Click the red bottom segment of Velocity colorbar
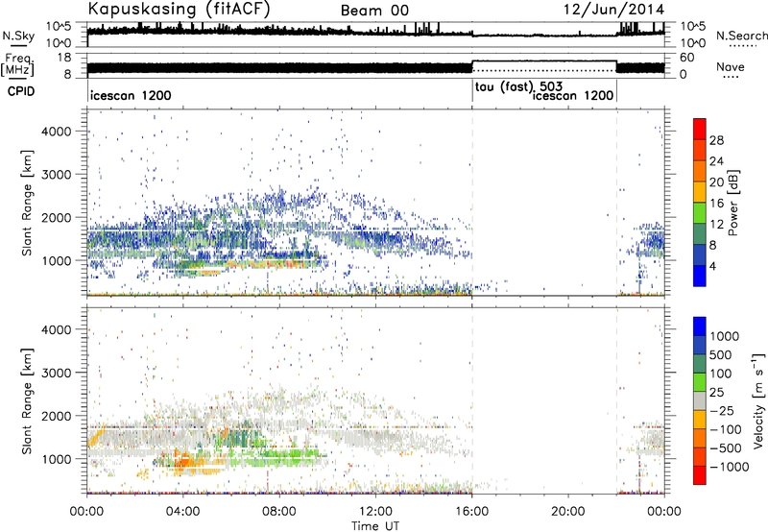Viewport: 768px width, 532px height. pos(700,475)
